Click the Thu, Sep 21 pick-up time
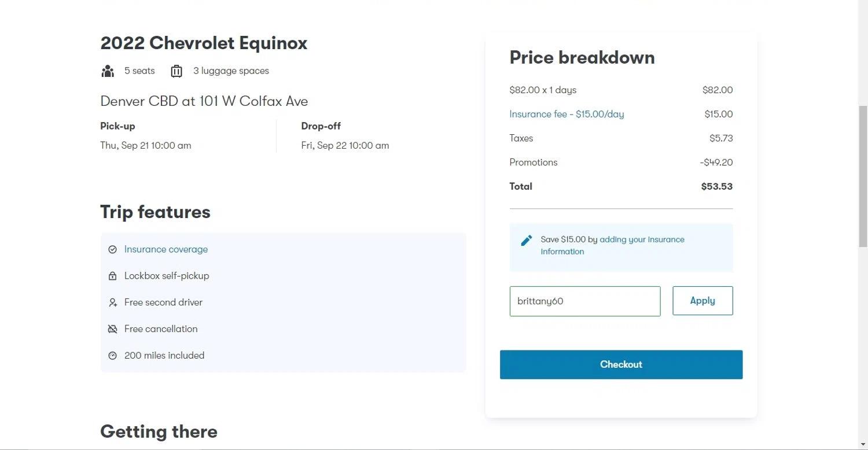868x450 pixels. tap(146, 146)
